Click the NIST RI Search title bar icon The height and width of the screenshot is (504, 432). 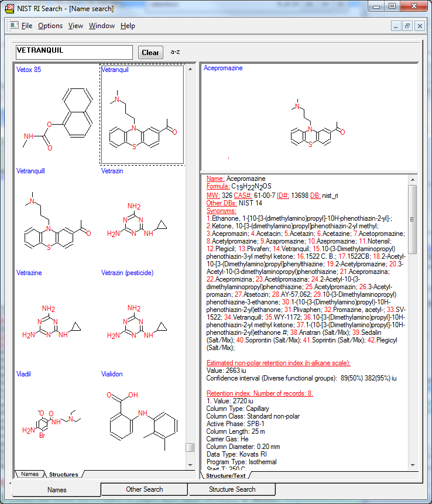(x=10, y=8)
